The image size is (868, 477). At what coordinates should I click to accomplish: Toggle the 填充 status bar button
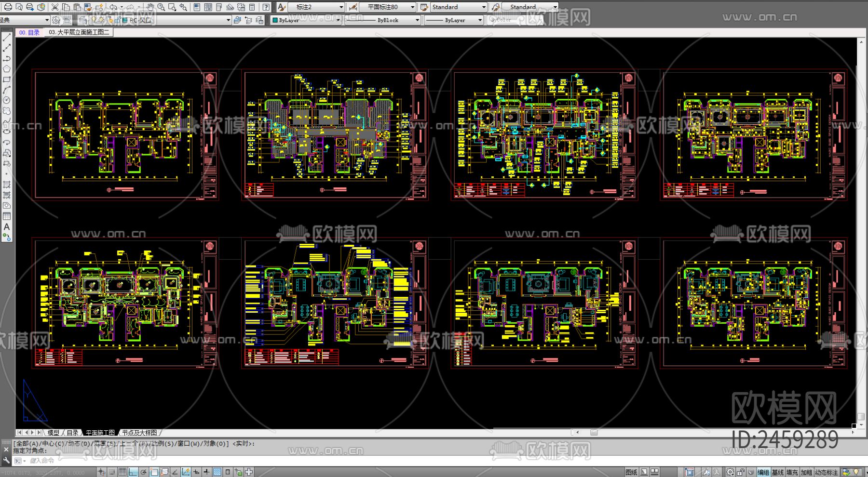(792, 472)
